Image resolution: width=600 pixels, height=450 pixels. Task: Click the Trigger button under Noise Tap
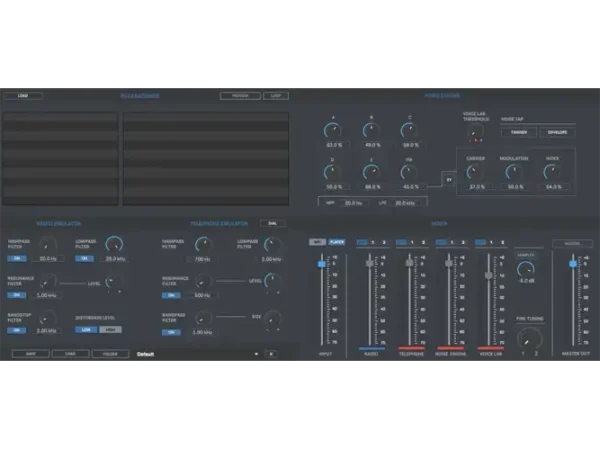[519, 132]
